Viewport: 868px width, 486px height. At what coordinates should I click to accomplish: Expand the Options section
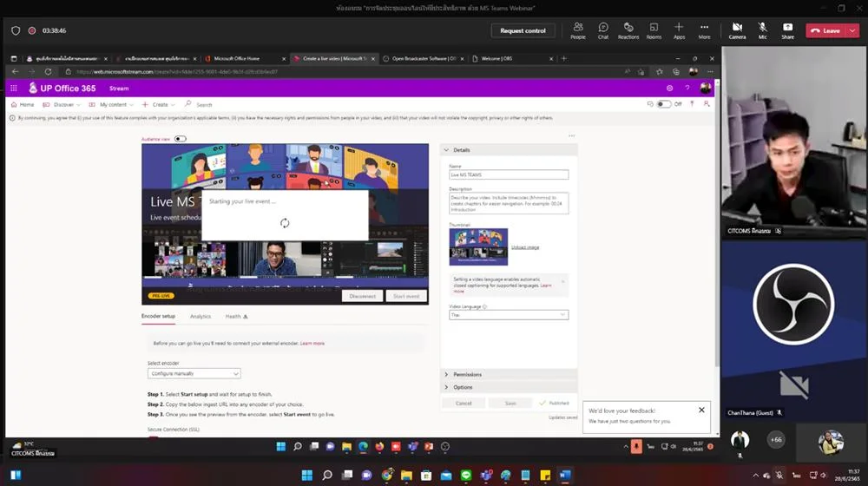[509, 387]
